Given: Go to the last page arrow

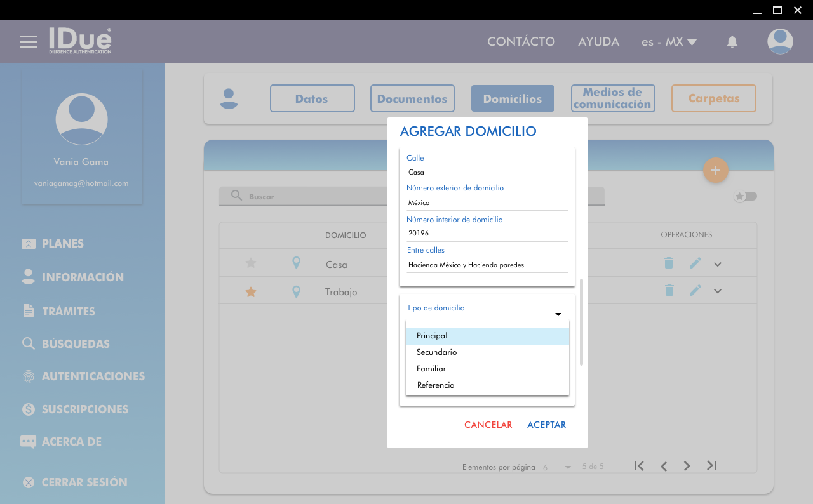Looking at the screenshot, I should pos(712,466).
